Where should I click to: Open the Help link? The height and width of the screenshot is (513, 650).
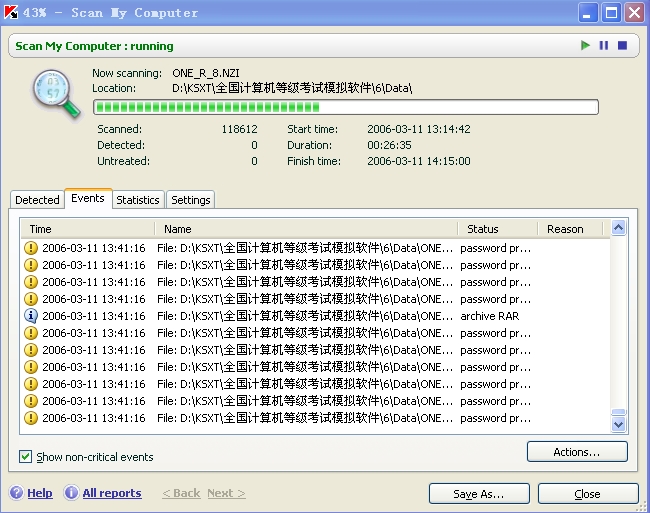[x=40, y=493]
